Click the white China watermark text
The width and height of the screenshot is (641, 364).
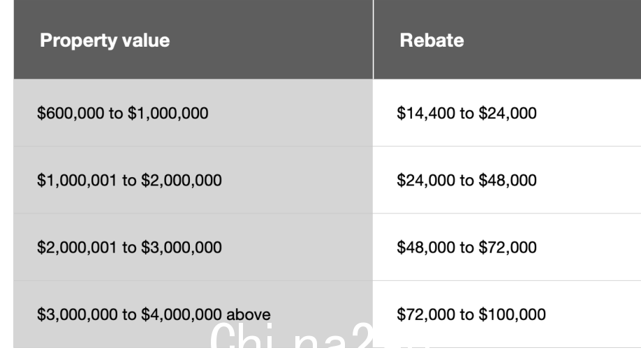(320, 336)
